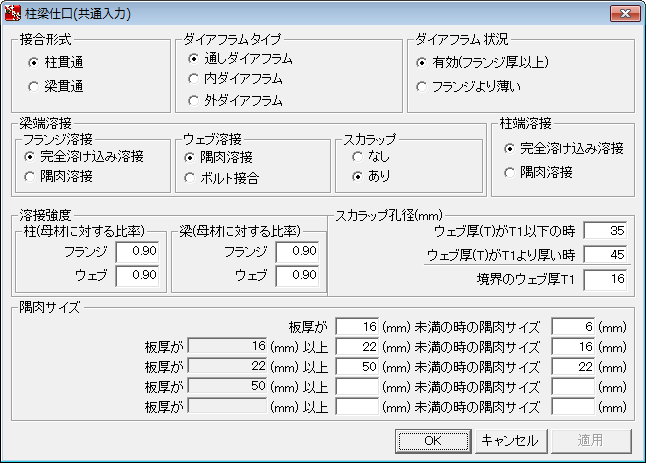Click fillet size field showing 22 in third row
The image size is (646, 463).
click(x=573, y=367)
